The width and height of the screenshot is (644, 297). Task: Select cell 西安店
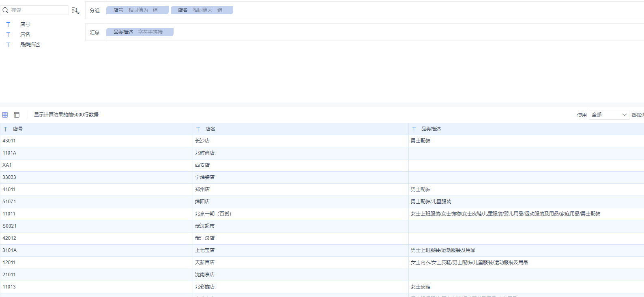[301, 165]
